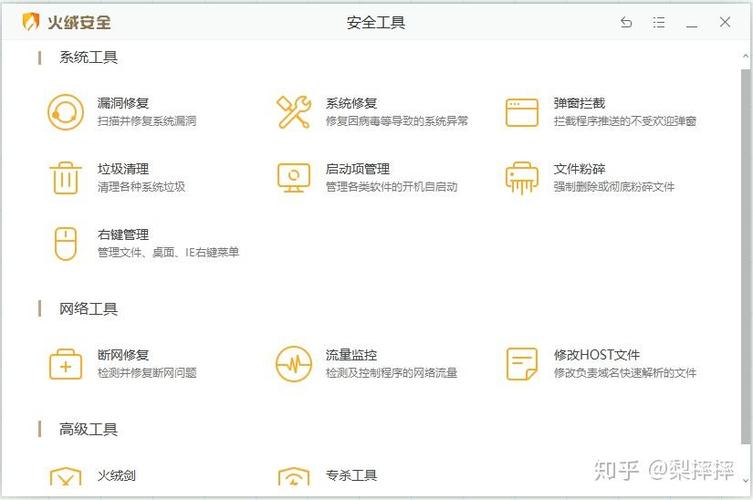Click the 网络工具 section heading
Viewport: 753px width, 500px height.
coord(88,309)
